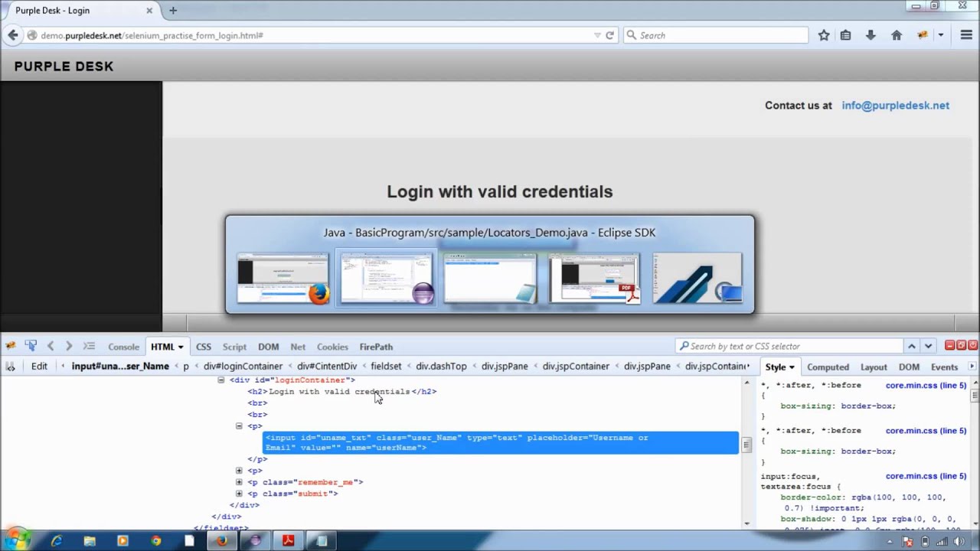This screenshot has width=980, height=551.
Task: Click the Edit button in HTML panel
Action: point(39,367)
